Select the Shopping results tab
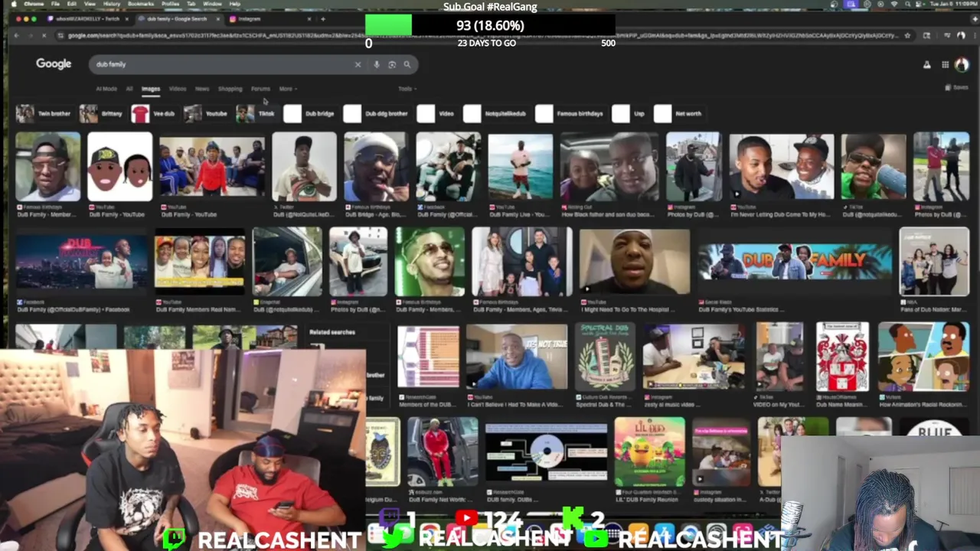Image resolution: width=980 pixels, height=551 pixels. click(230, 89)
